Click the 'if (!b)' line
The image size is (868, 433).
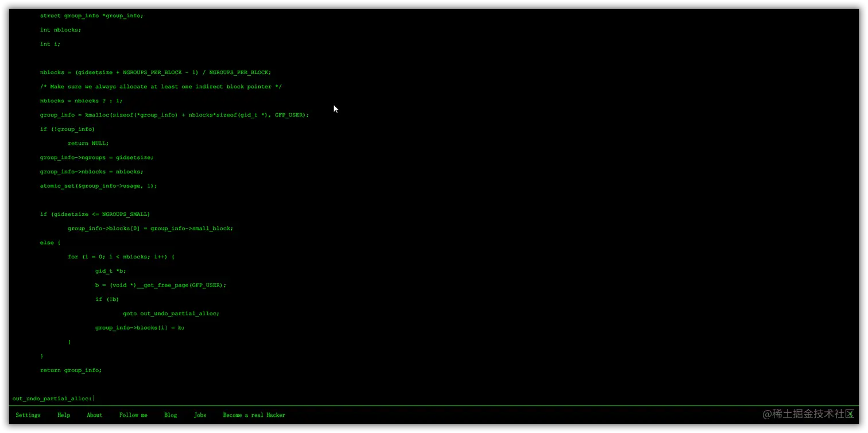[107, 299]
